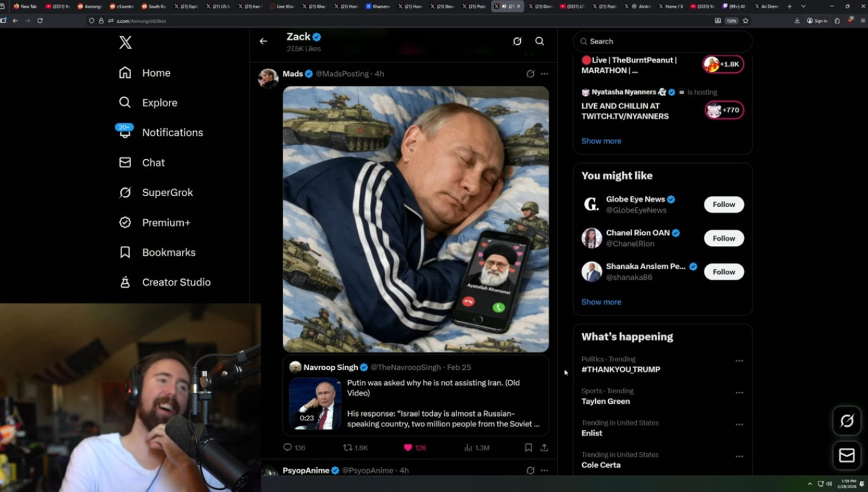This screenshot has height=492, width=868.
Task: Share the Mads post
Action: point(544,447)
